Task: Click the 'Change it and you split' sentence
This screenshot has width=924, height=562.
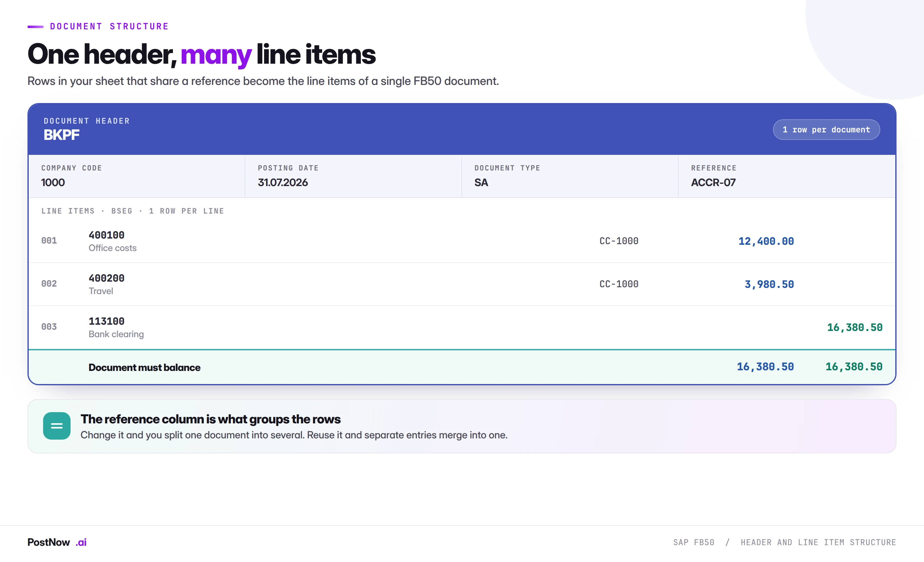Action: click(x=294, y=435)
